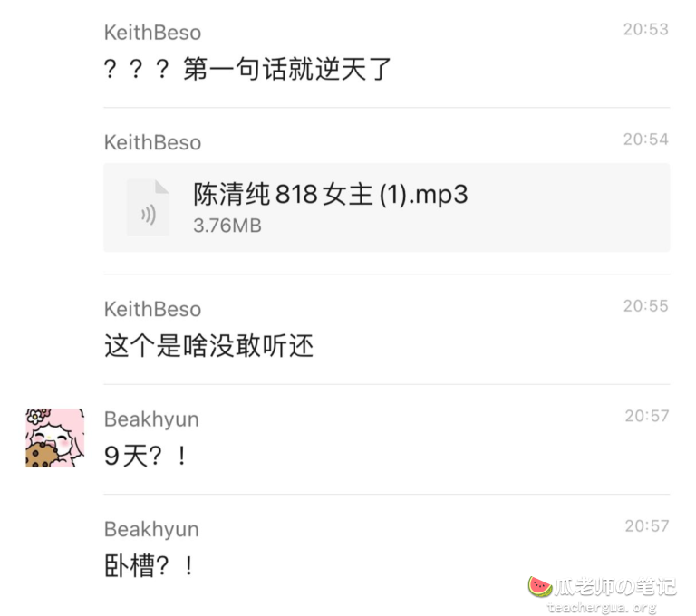Click Beakhyun name above 9天 message
Screen dimensions: 696x616
151,419
